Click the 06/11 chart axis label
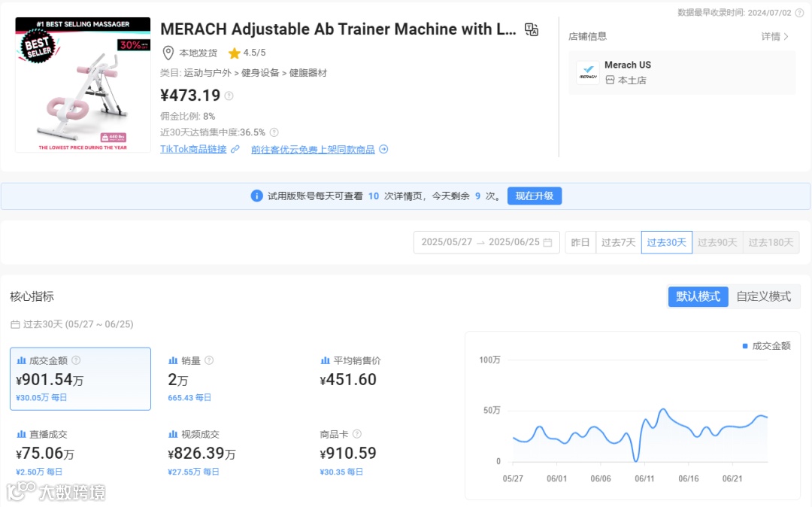This screenshot has height=507, width=812. coord(644,479)
